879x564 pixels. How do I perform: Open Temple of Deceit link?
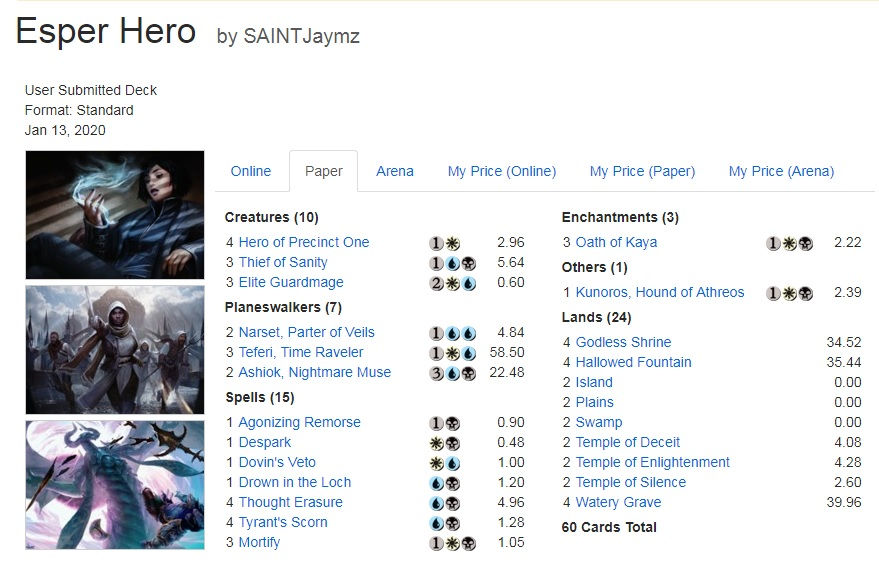coord(628,442)
